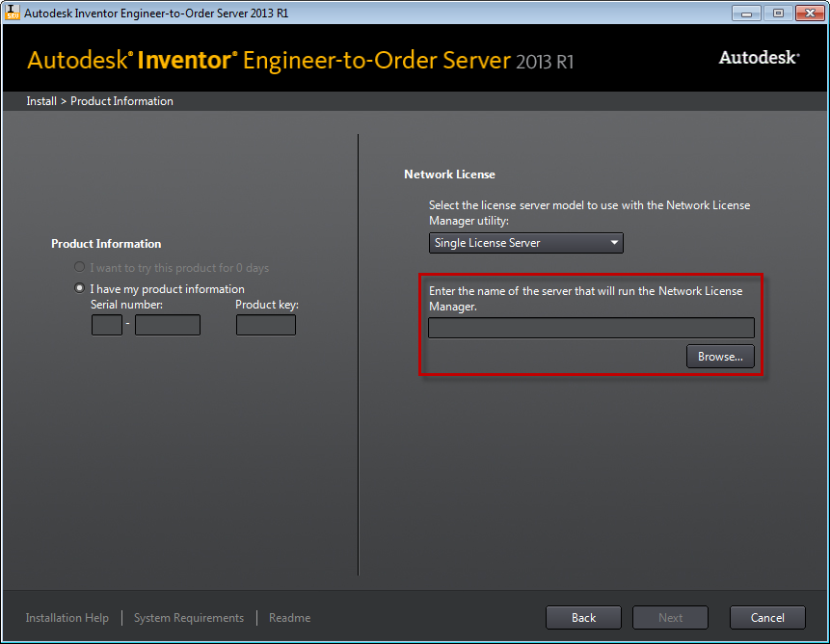This screenshot has width=830, height=644.
Task: Open the System Requirements link
Action: point(189,618)
